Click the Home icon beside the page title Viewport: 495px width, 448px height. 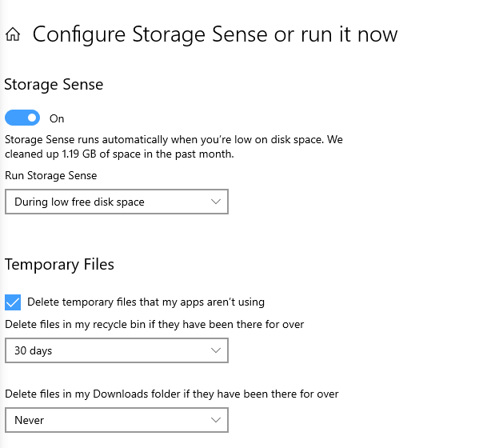pos(13,34)
